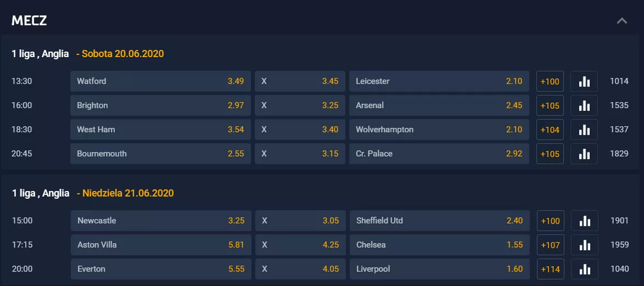Bet on Sheffield Utd at 2.40
The image size is (644, 286).
pyautogui.click(x=439, y=221)
